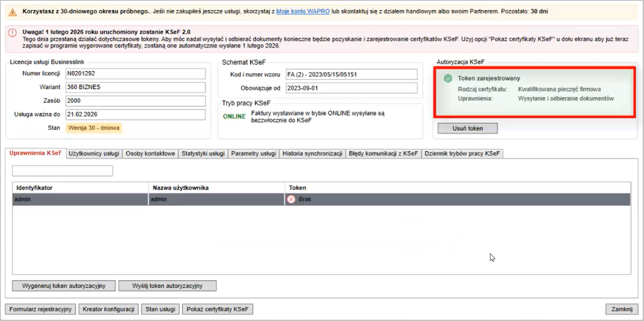Select the Historia synchronizacji tab
This screenshot has height=321, width=644.
(312, 154)
